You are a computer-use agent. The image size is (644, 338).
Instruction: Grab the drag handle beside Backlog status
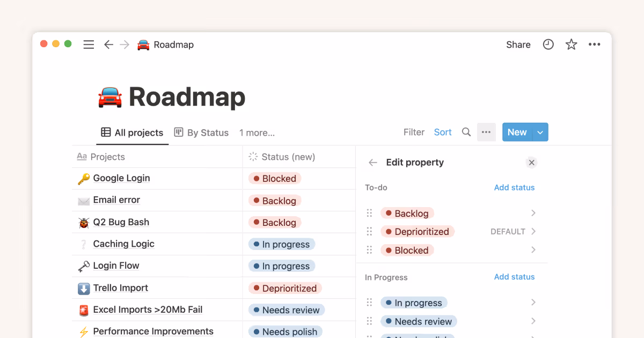369,213
